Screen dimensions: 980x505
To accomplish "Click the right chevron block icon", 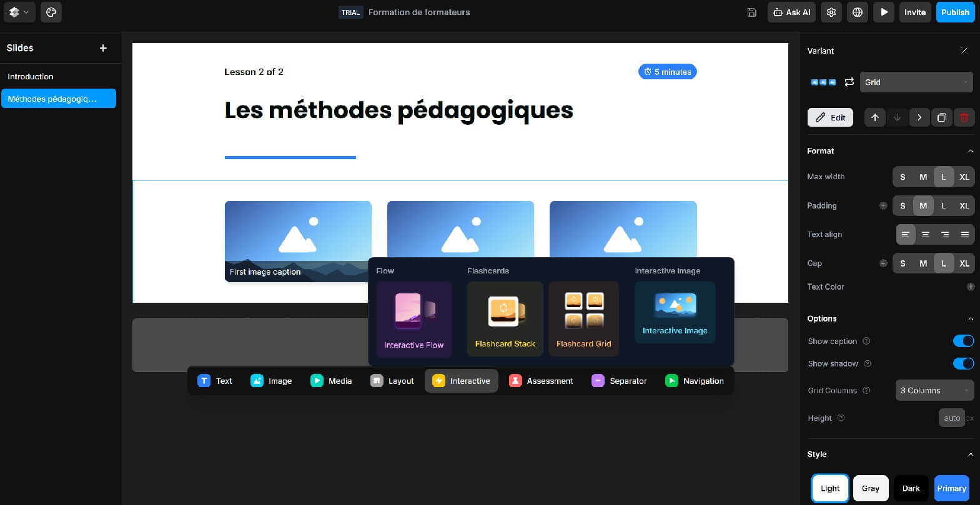I will [x=919, y=117].
